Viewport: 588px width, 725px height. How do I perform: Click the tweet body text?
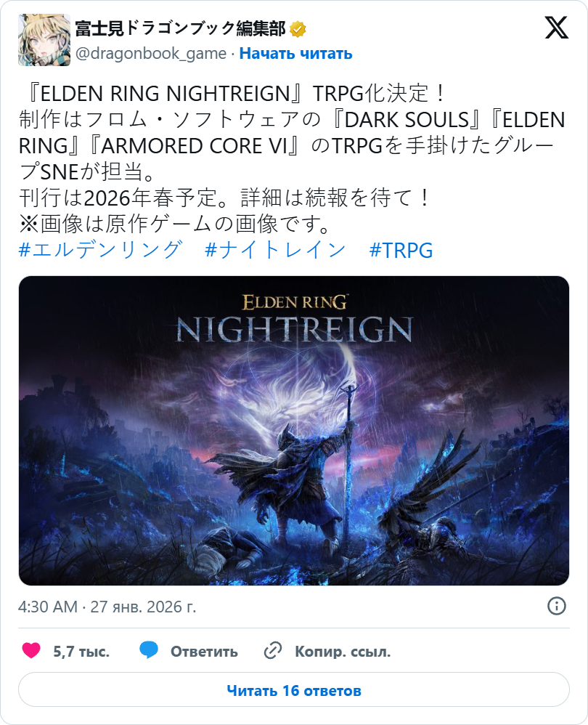[x=292, y=159]
